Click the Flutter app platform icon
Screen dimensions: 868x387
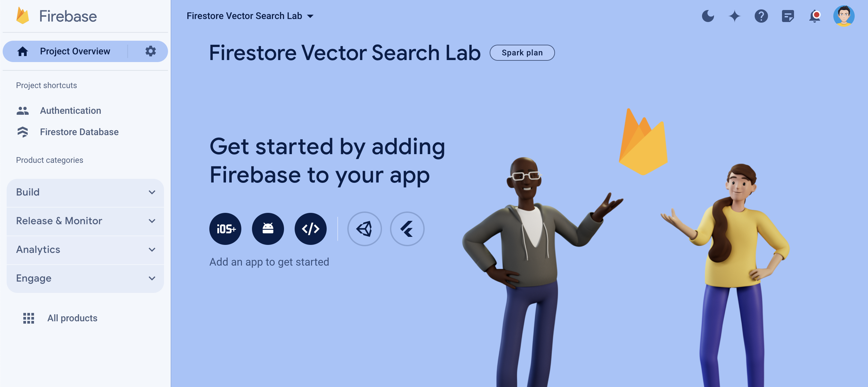coord(407,228)
